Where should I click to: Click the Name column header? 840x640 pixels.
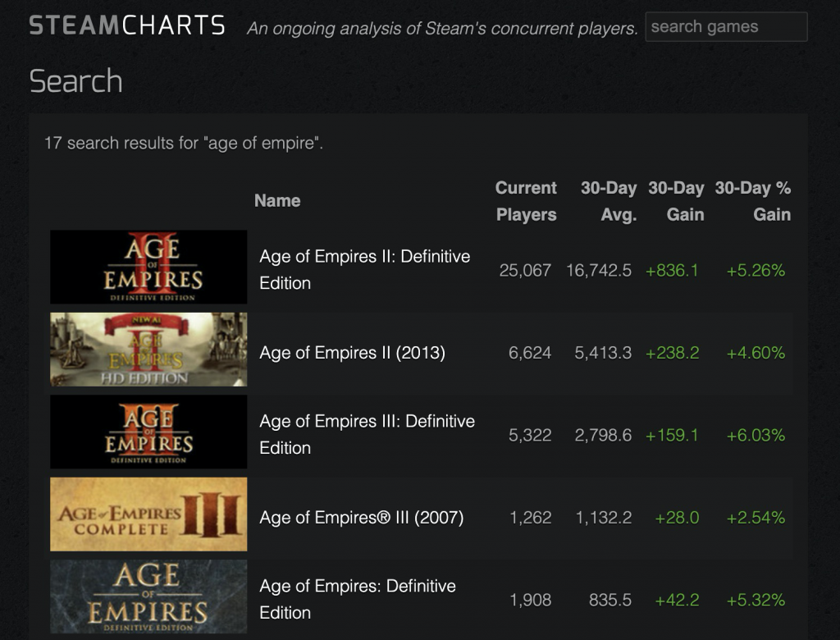(277, 201)
